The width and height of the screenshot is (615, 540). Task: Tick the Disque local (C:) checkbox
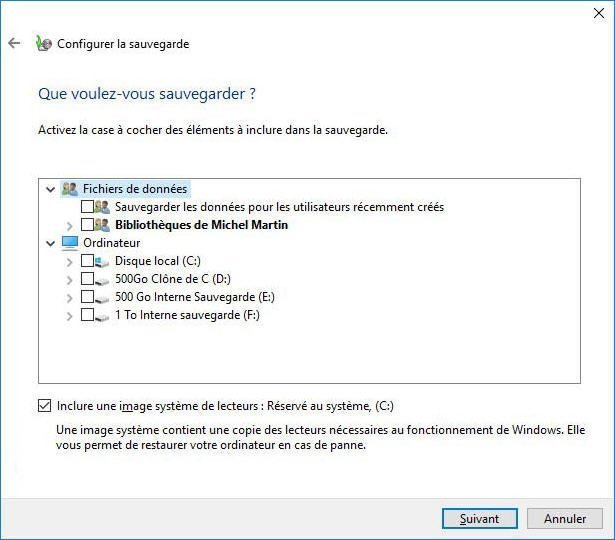tap(87, 261)
